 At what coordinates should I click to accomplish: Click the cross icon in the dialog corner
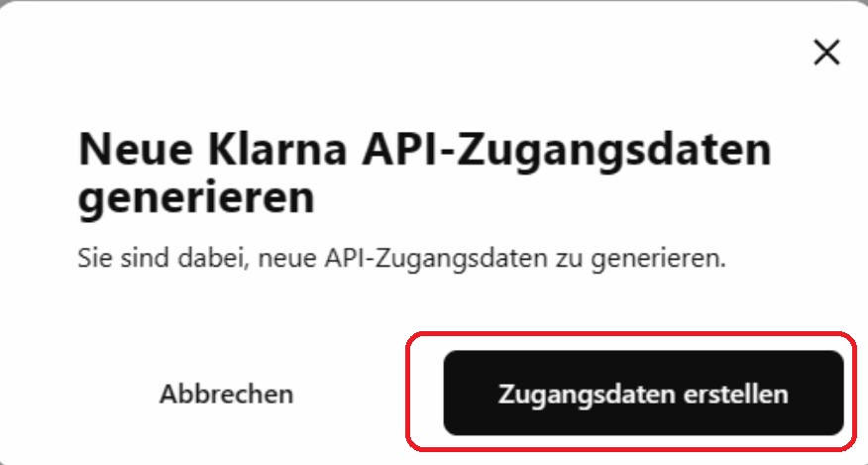tap(826, 53)
